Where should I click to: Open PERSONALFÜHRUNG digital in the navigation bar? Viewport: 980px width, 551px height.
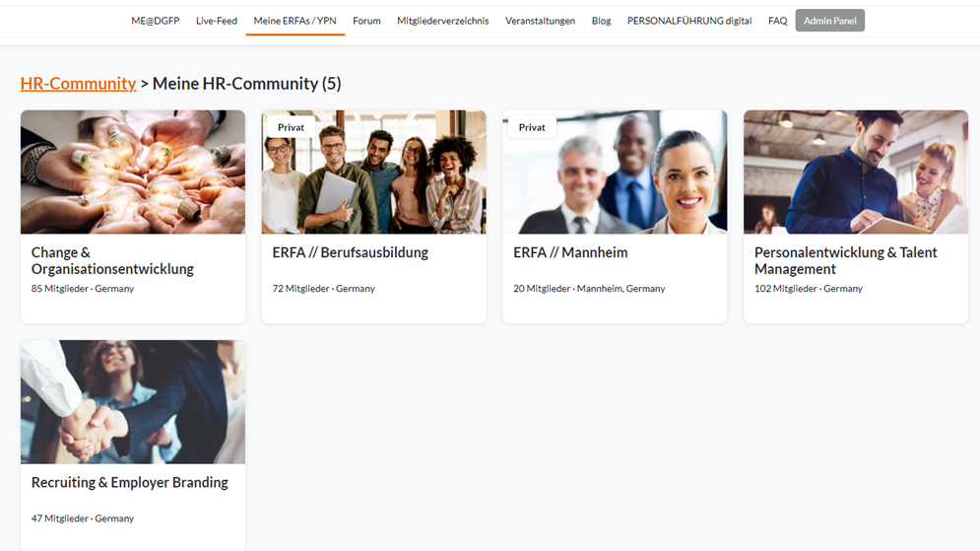coord(689,21)
